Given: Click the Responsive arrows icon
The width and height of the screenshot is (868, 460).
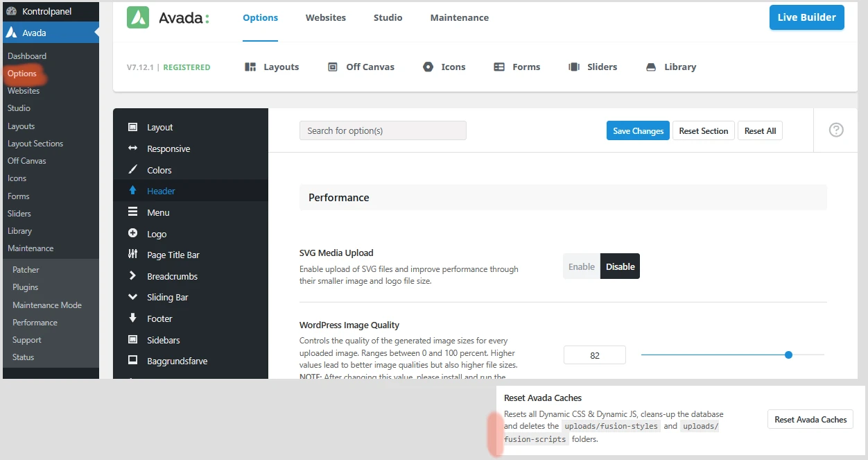Looking at the screenshot, I should tap(132, 148).
